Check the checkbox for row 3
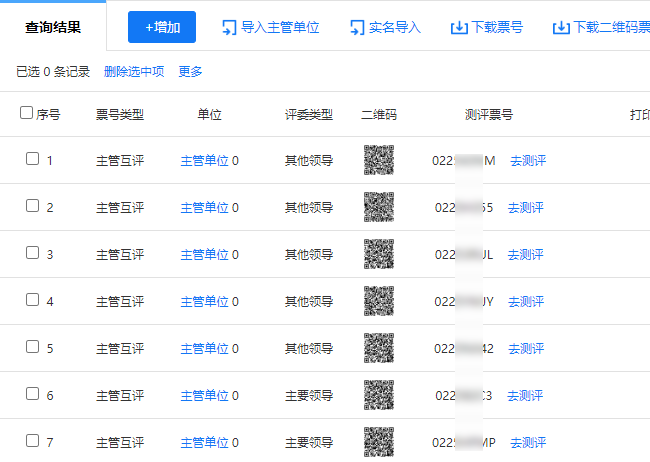Viewport: 650px width, 462px height. coord(32,252)
